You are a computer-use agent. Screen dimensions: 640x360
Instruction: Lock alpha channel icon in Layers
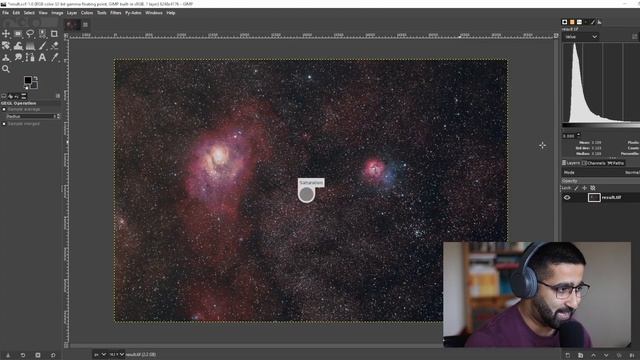pos(593,188)
